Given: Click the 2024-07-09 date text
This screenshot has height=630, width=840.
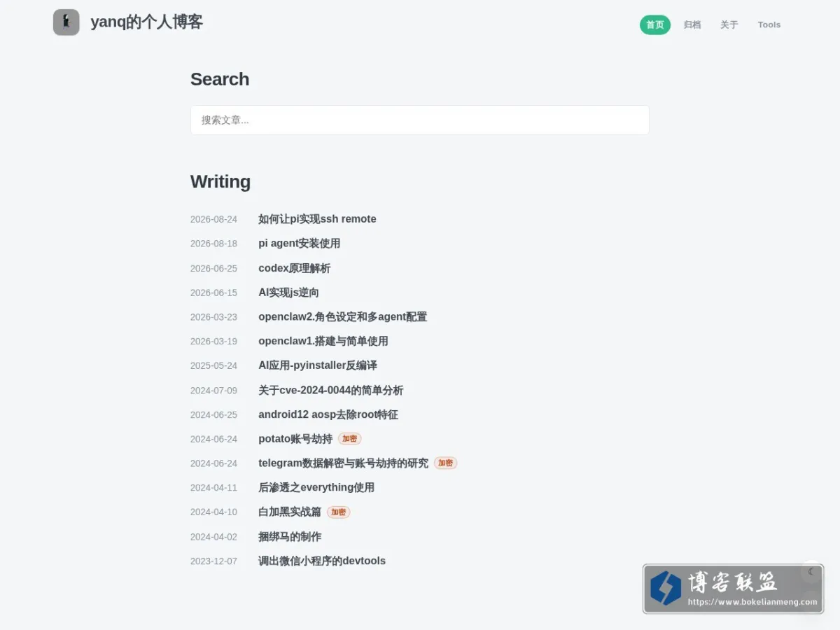Looking at the screenshot, I should (213, 390).
